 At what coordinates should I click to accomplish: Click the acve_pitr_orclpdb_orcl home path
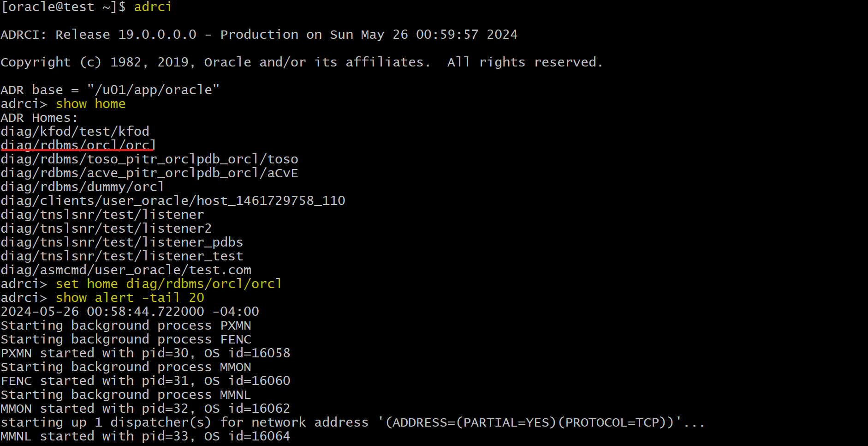coord(149,173)
